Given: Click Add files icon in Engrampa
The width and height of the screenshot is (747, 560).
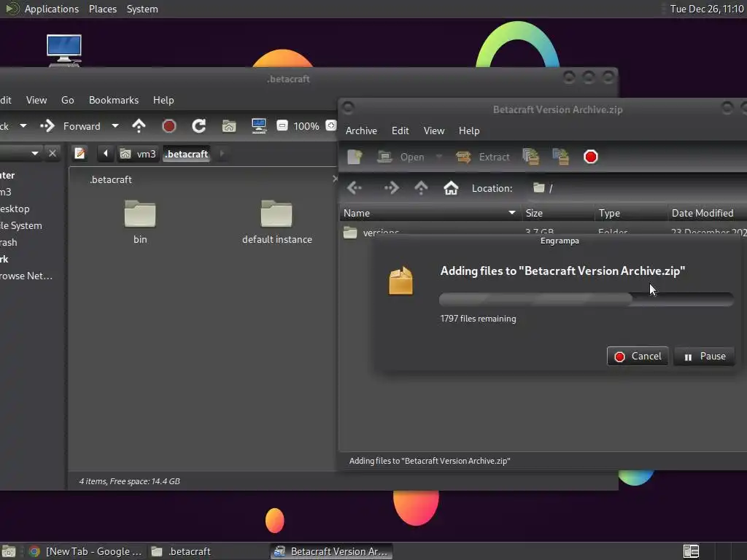Looking at the screenshot, I should pos(531,157).
